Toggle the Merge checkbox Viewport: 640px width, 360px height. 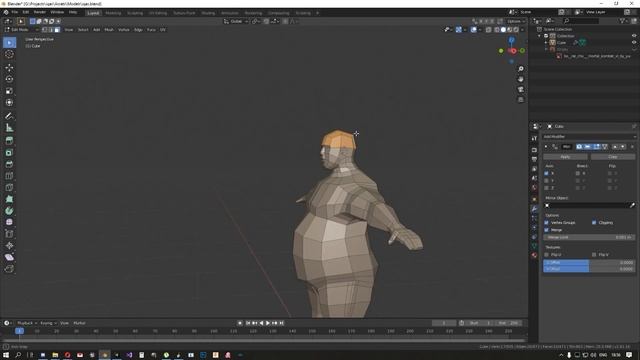547,230
